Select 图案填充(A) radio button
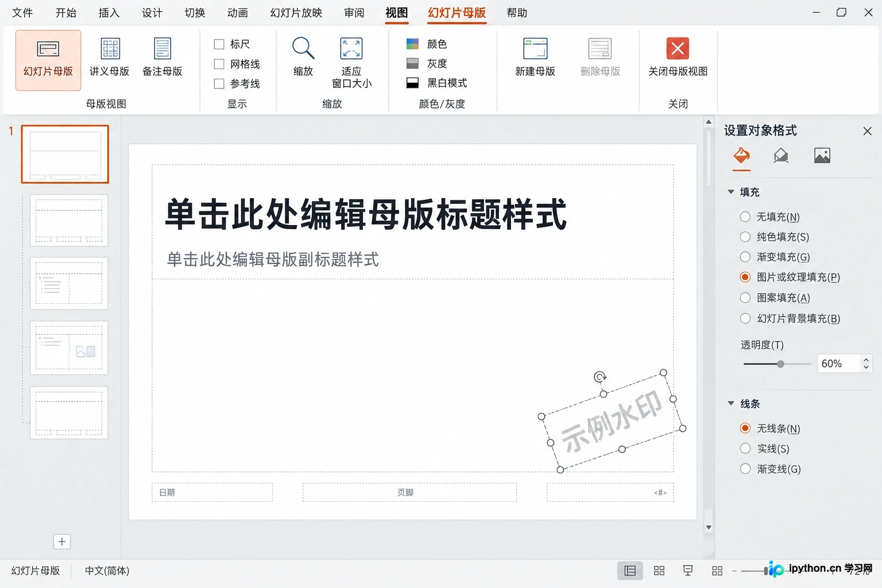 tap(745, 297)
